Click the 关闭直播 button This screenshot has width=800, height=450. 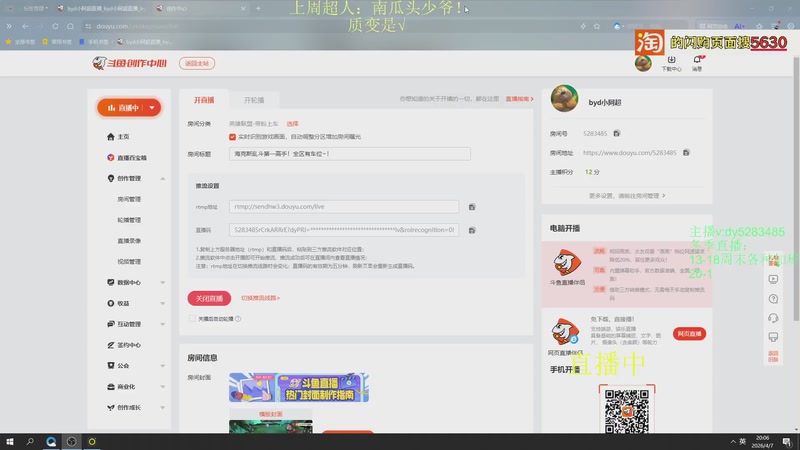pos(209,298)
